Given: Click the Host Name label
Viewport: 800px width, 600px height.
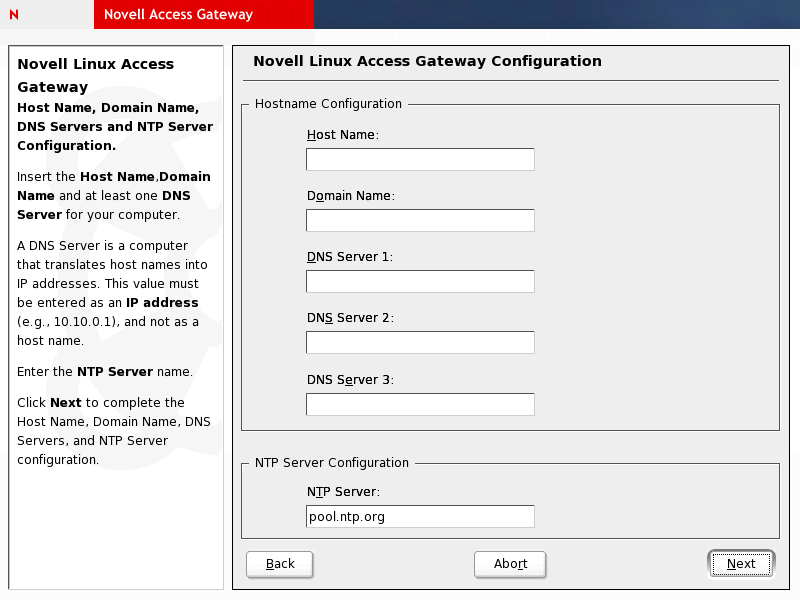Looking at the screenshot, I should pyautogui.click(x=342, y=135).
